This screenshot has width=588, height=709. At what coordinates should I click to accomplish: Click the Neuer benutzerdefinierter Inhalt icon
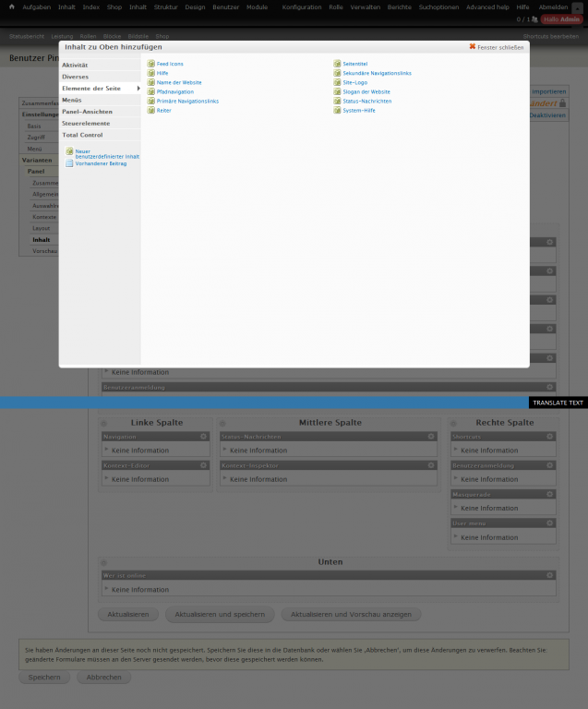(x=69, y=151)
